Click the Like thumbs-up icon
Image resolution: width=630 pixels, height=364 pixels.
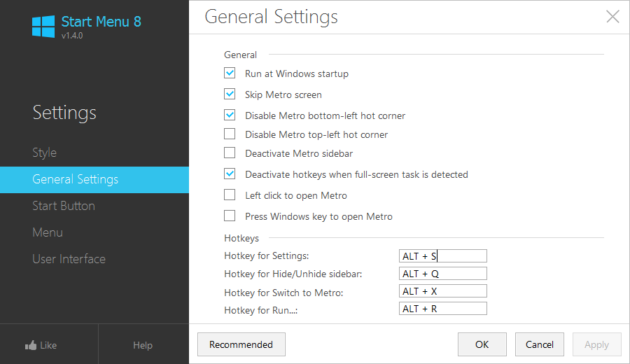tap(31, 345)
